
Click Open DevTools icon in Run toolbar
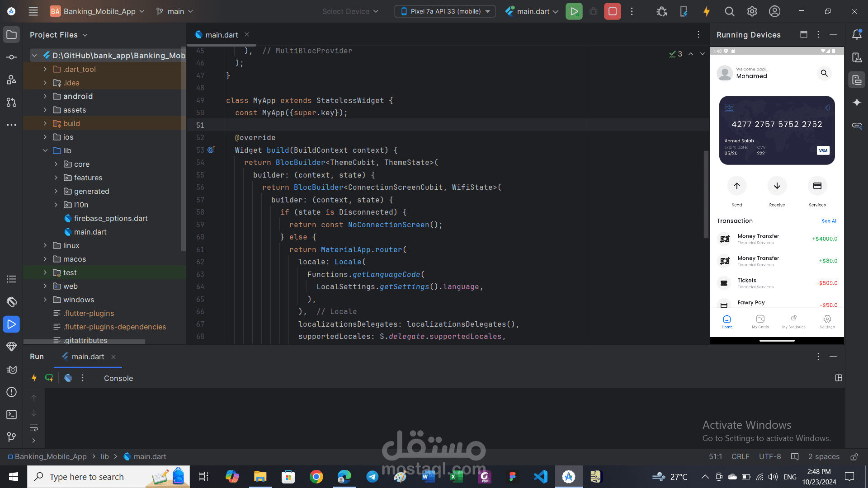tap(68, 378)
